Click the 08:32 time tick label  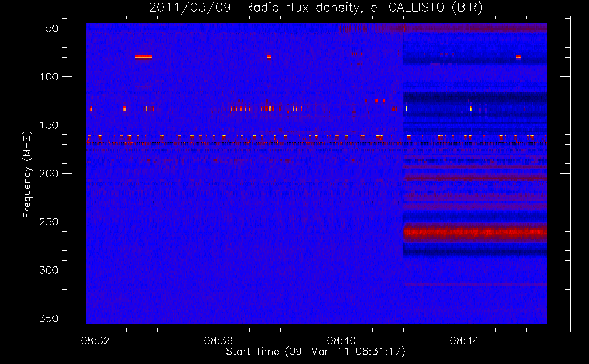pos(95,341)
